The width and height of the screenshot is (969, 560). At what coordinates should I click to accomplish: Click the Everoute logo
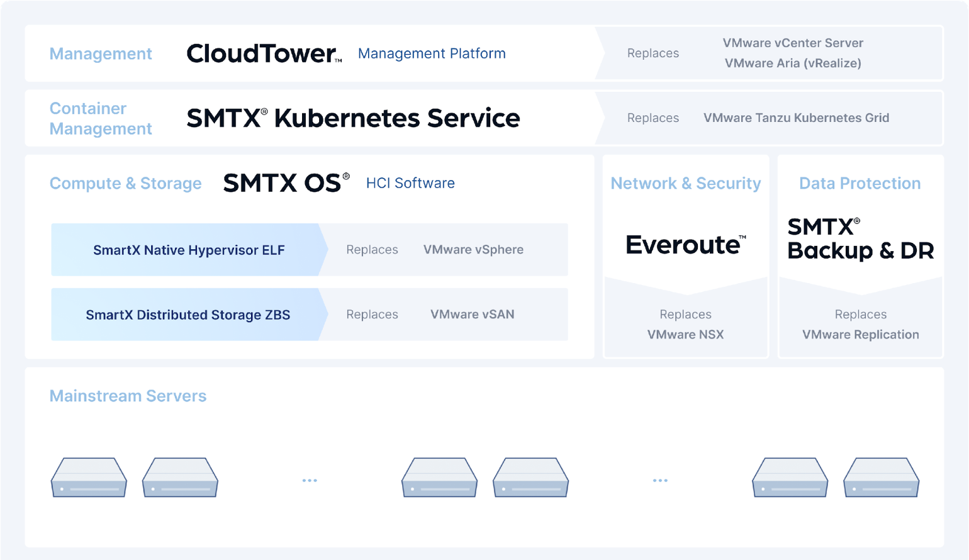[685, 244]
